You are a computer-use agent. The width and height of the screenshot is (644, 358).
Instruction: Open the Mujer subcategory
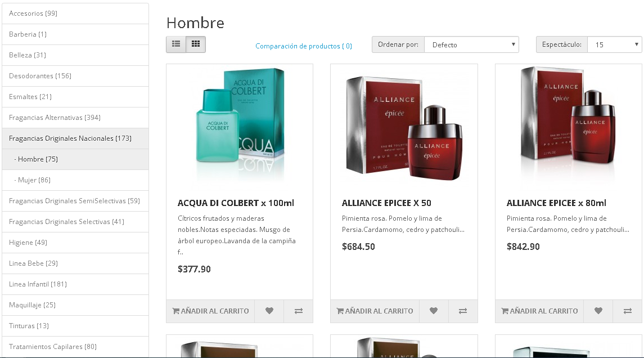coord(75,180)
